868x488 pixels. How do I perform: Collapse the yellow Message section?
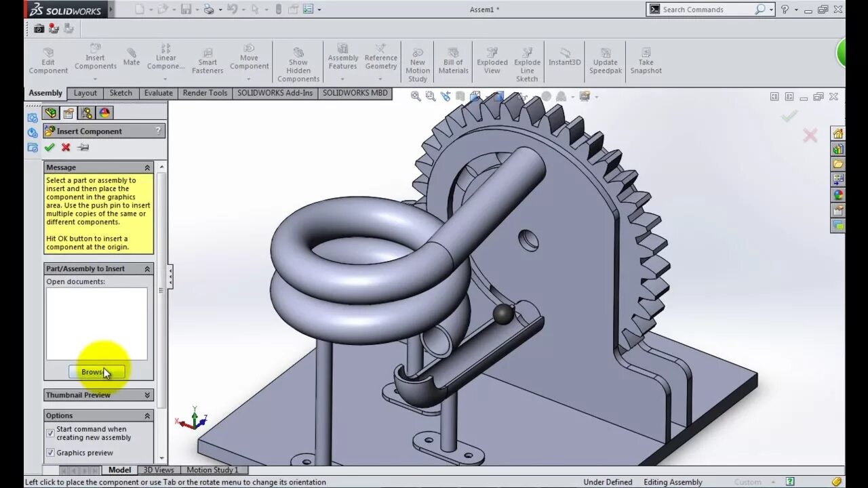tap(147, 167)
